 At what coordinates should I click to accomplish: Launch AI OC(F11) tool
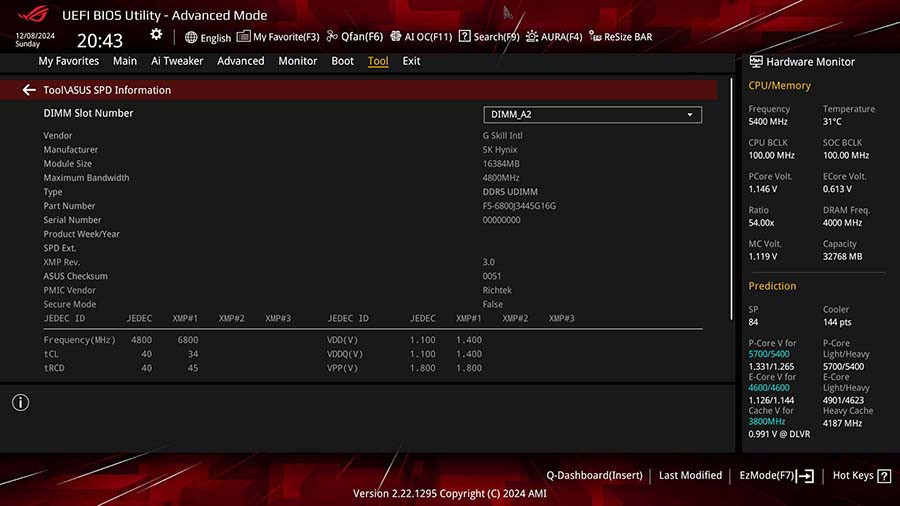tap(421, 37)
